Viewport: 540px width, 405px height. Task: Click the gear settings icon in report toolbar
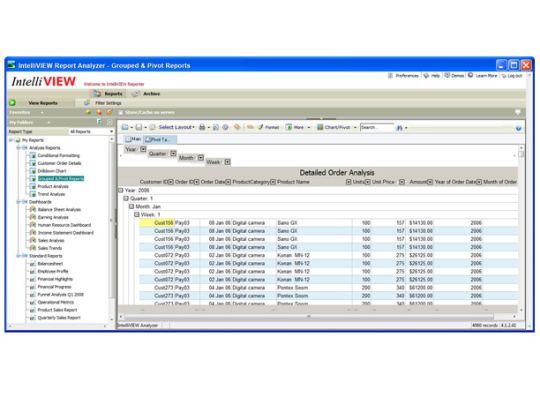(225, 127)
